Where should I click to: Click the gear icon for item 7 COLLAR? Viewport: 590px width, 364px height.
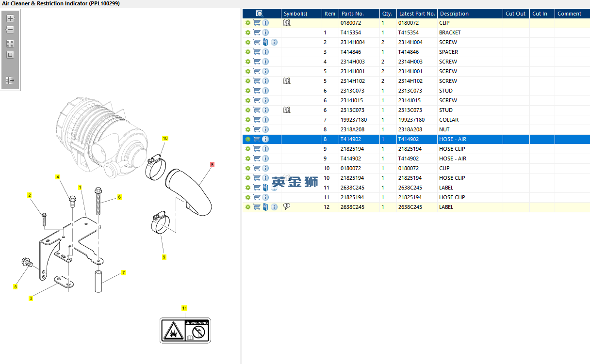tap(247, 120)
